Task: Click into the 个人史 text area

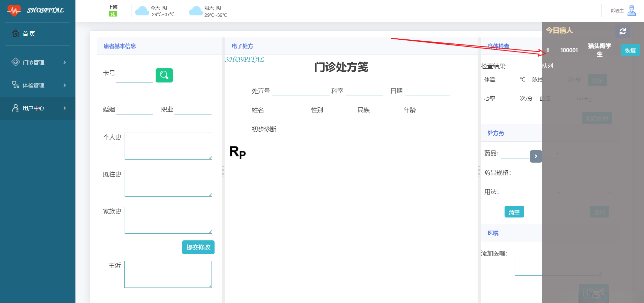Action: pyautogui.click(x=168, y=146)
